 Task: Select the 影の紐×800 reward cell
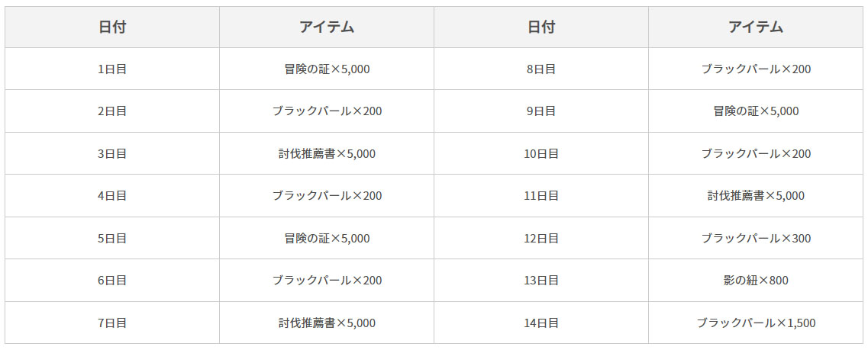pyautogui.click(x=756, y=281)
